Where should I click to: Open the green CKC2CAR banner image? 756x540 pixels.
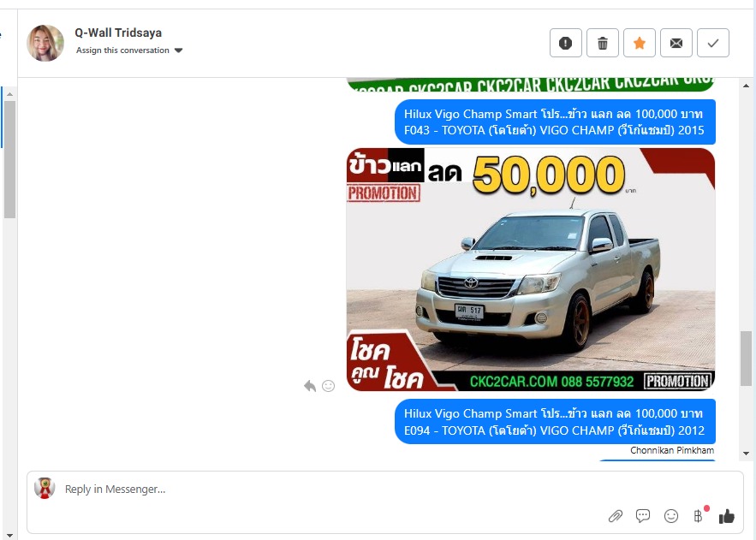tap(531, 85)
